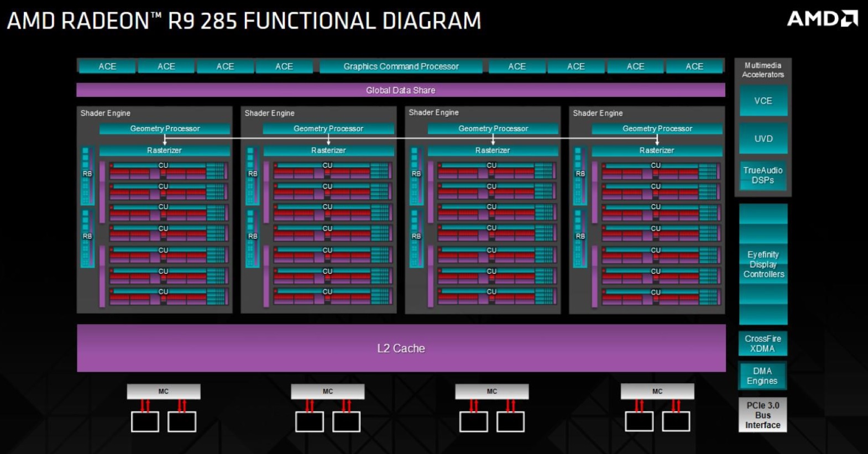Click the PCIe 3.0 Bus Interface block
Screen dimensions: 868x454
[x=763, y=415]
